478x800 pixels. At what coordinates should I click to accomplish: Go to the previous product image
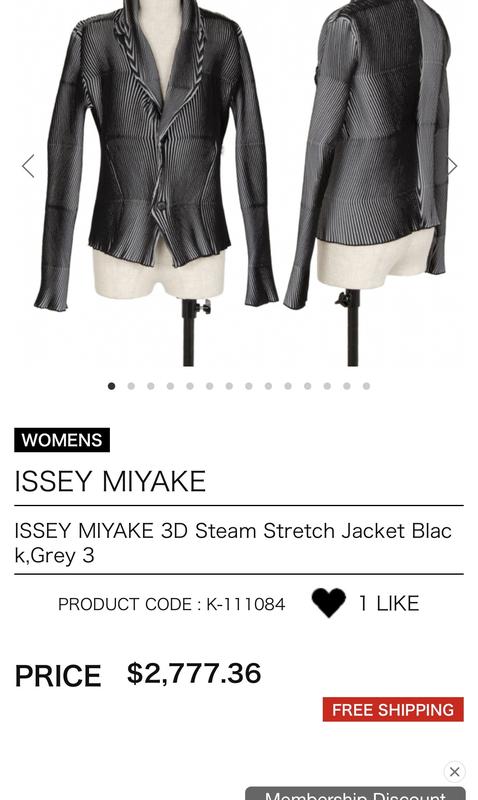coord(28,166)
